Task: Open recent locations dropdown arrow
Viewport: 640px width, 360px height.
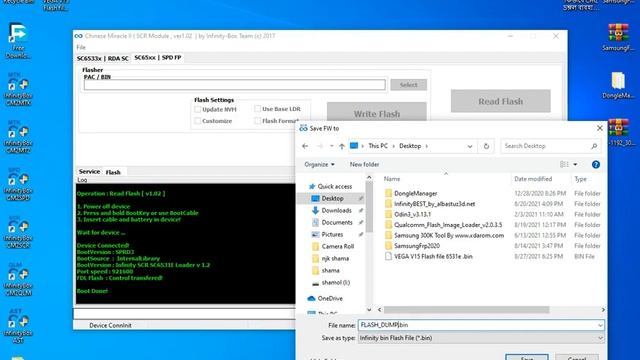Action: click(x=331, y=146)
